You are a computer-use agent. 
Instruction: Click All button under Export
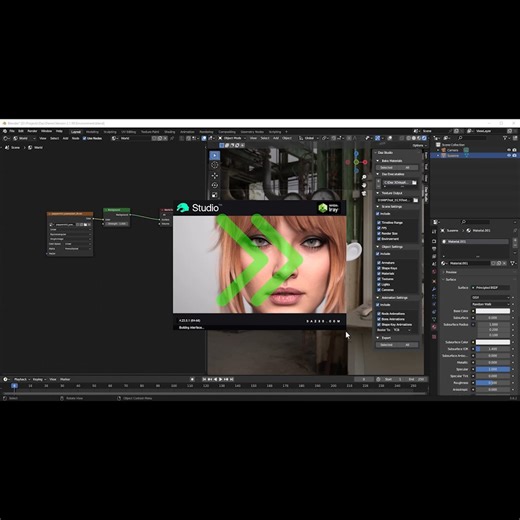click(x=408, y=345)
